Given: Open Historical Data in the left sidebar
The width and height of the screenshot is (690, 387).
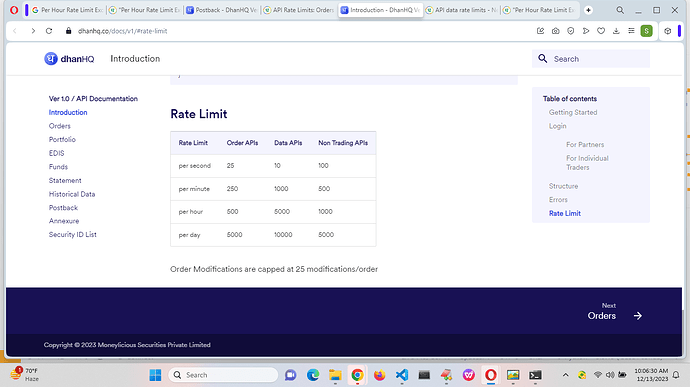Looking at the screenshot, I should pos(72,194).
